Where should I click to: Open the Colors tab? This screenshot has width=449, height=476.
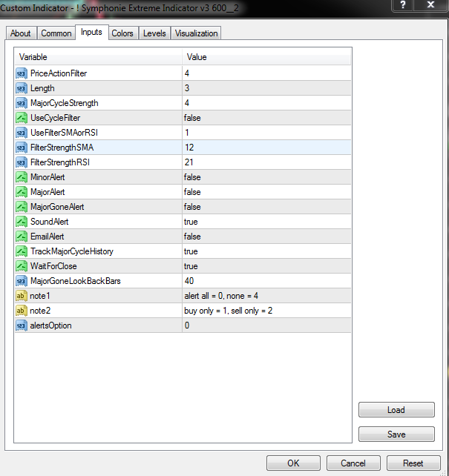(122, 33)
